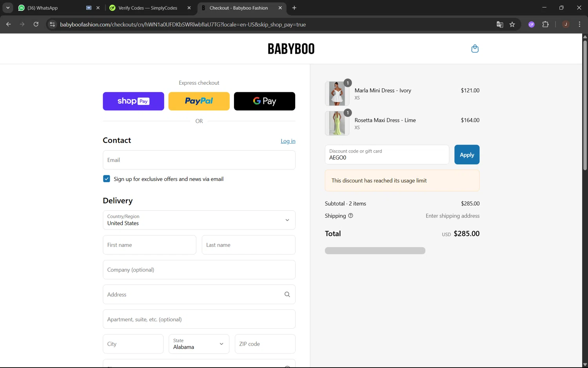Open a new browser tab

[294, 8]
